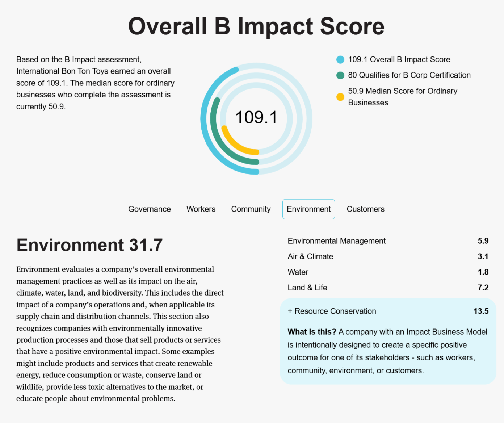Viewport: 504px width, 423px height.
Task: Click the Air & Climate row label
Action: tap(310, 256)
